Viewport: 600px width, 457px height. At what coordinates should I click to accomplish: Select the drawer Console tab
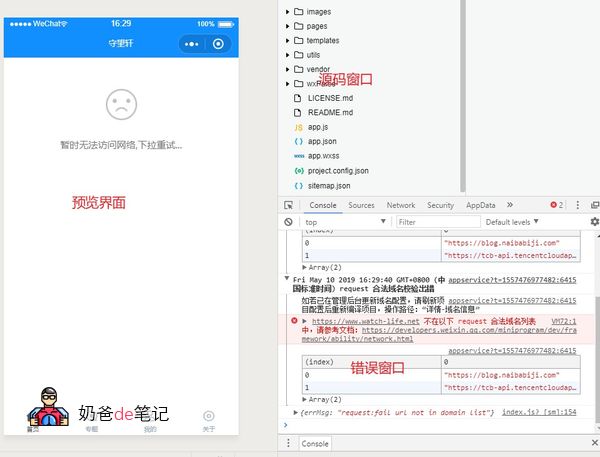(x=315, y=444)
